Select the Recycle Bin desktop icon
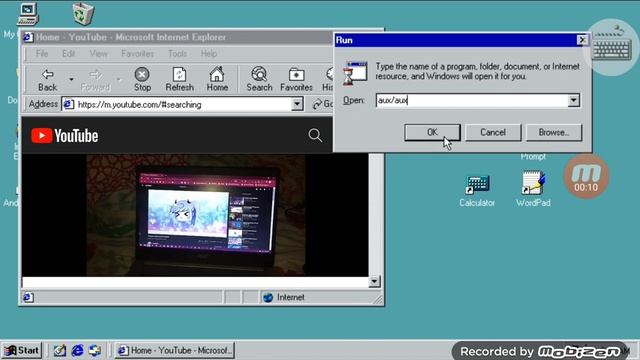This screenshot has width=640, height=360. click(83, 13)
